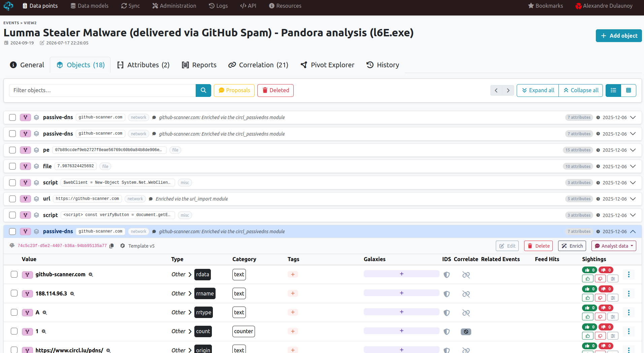Viewport: 644px width, 353px height.
Task: Open the General tab
Action: click(27, 65)
